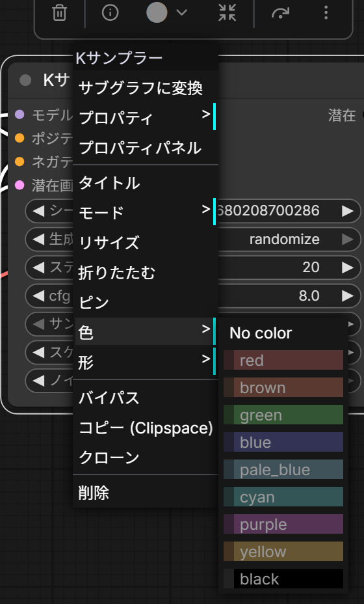Screen dimensions: 364x604
Task: Pick the blue color swatch
Action: 283,442
